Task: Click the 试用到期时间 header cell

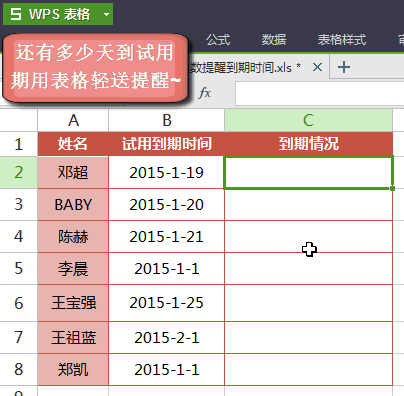Action: (166, 144)
